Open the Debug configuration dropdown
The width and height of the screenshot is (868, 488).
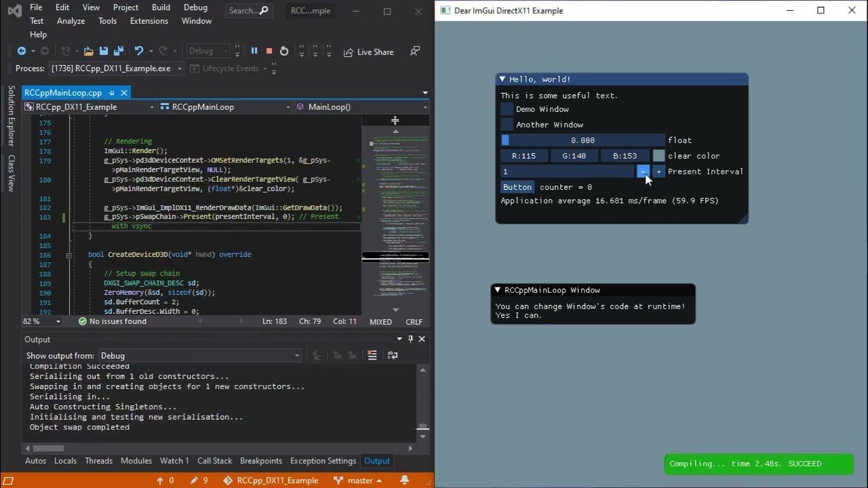pos(208,51)
